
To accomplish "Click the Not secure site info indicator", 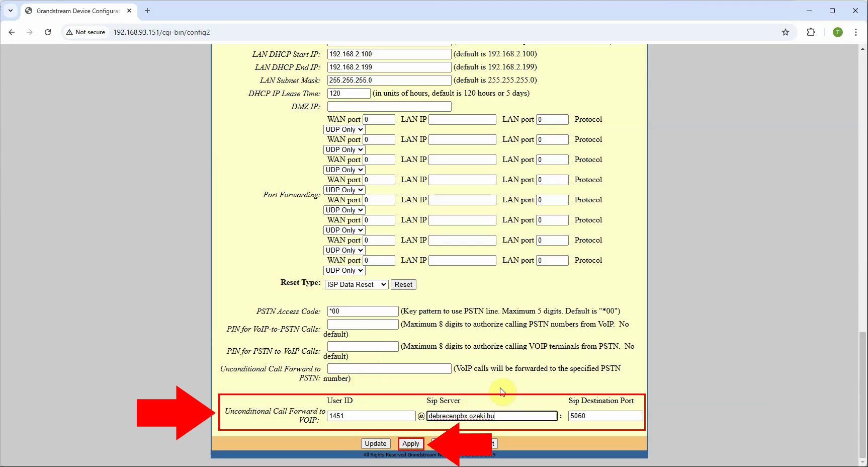I will pos(85,32).
